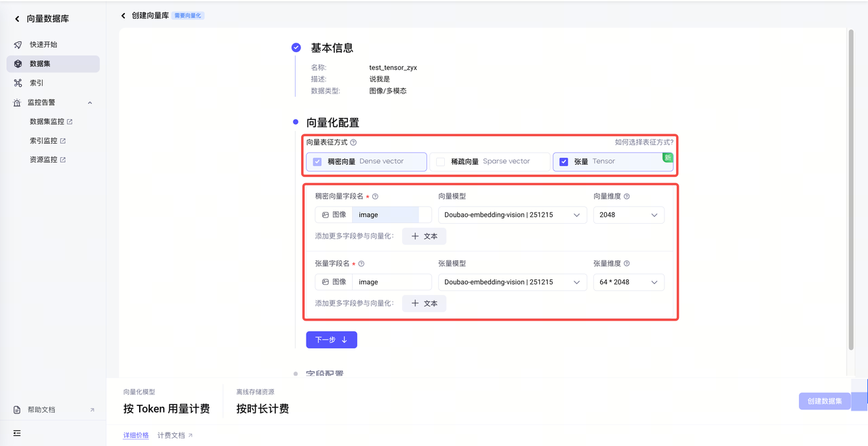Go back from 向量数据库 using the arrow

[17, 19]
